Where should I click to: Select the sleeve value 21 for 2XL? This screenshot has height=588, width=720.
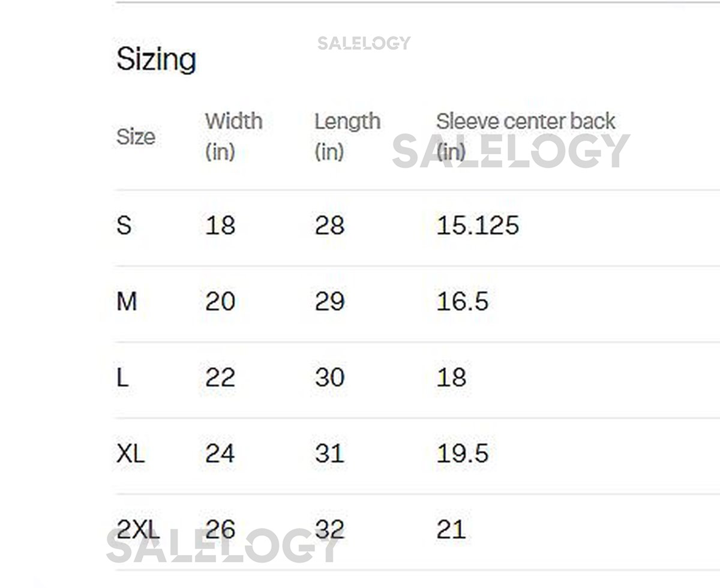pos(451,529)
